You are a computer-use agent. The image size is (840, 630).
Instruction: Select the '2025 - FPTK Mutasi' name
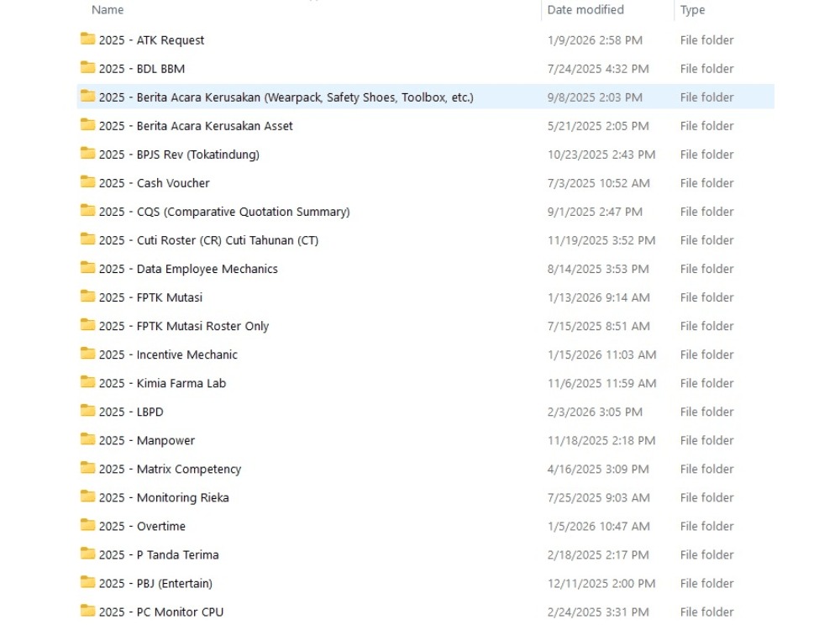[150, 297]
